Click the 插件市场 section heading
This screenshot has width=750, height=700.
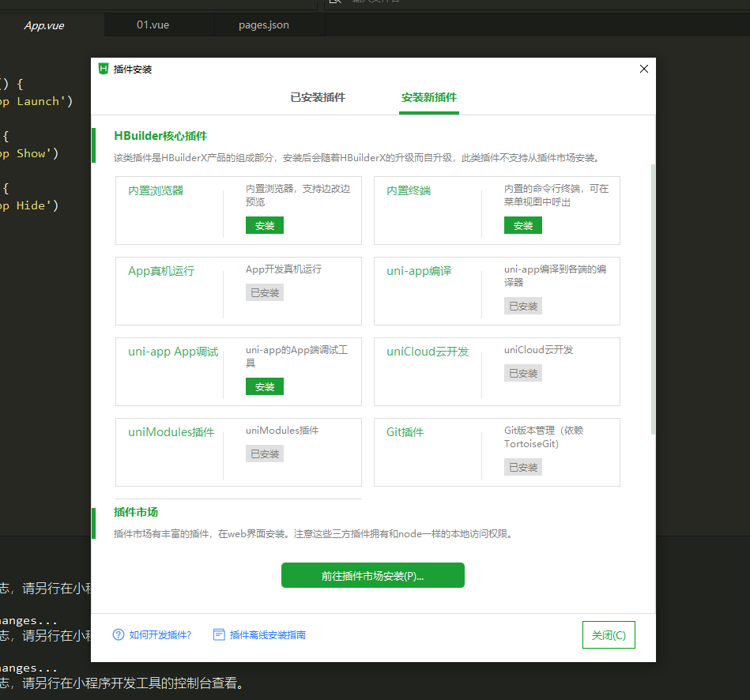click(x=136, y=512)
